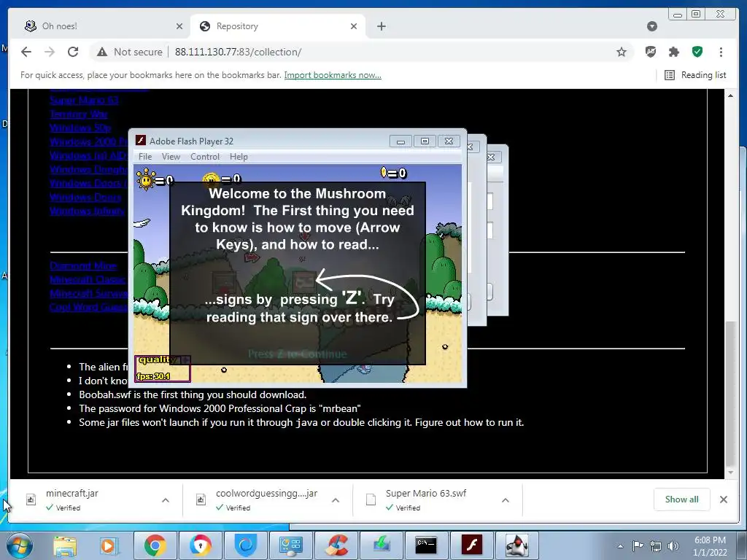This screenshot has height=560, width=747.
Task: Click the page scrollbar up arrow
Action: (x=730, y=96)
